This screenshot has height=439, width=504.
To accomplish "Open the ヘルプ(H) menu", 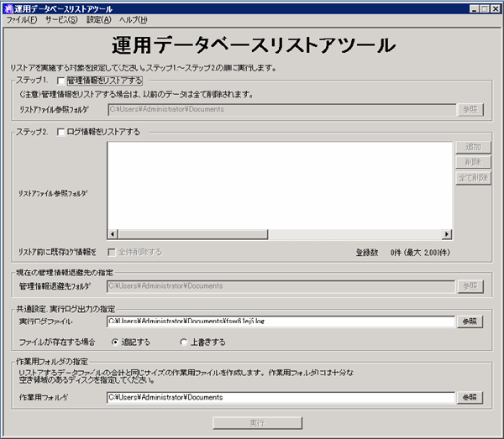I will pyautogui.click(x=133, y=19).
